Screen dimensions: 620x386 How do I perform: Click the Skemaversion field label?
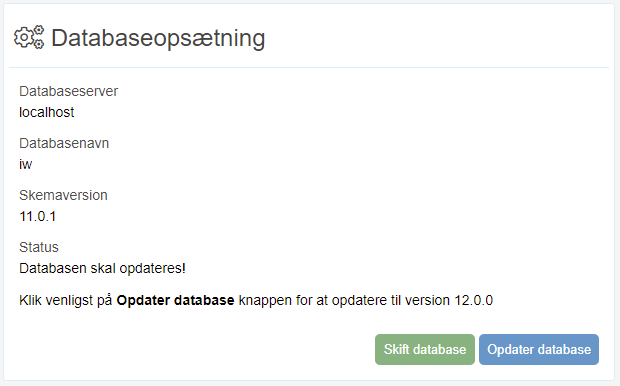[x=63, y=195]
